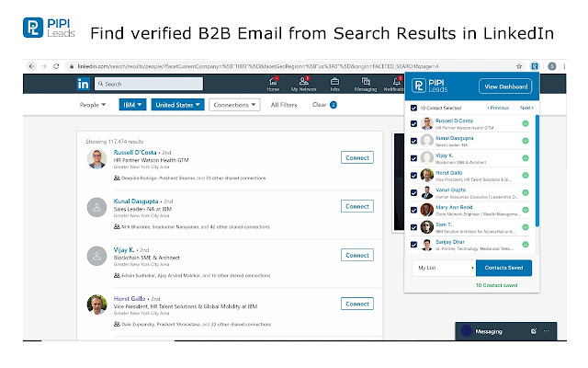
Task: Connect with Vijay K.
Action: tap(357, 255)
